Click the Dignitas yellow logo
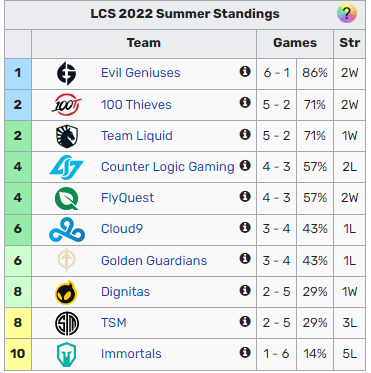The height and width of the screenshot is (373, 371). point(66,292)
